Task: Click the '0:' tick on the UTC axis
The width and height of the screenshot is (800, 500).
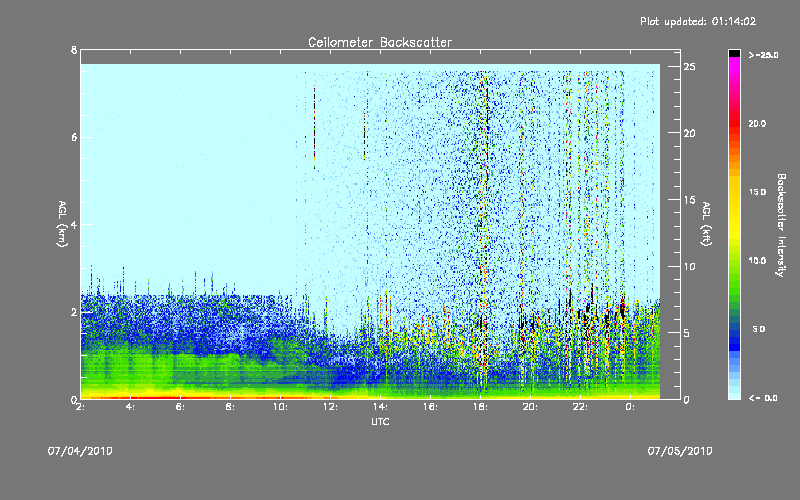Action: [x=630, y=407]
